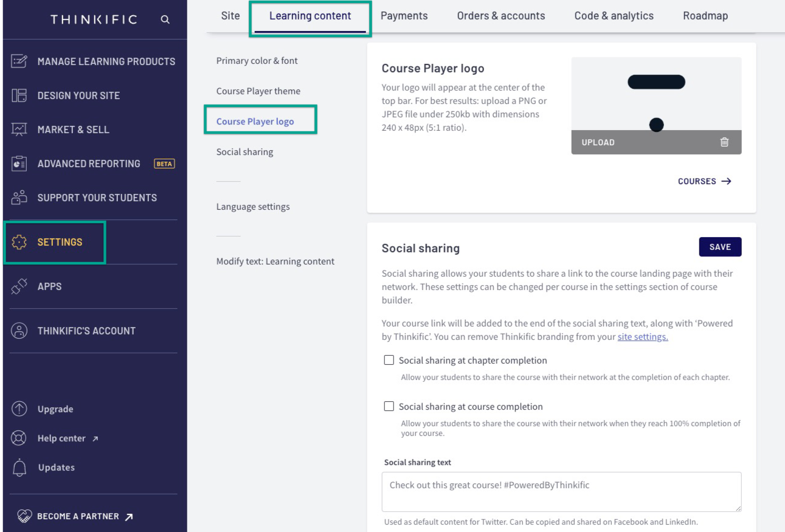Screen dimensions: 785x532
Task: Switch to the Learning content tab
Action: point(310,16)
